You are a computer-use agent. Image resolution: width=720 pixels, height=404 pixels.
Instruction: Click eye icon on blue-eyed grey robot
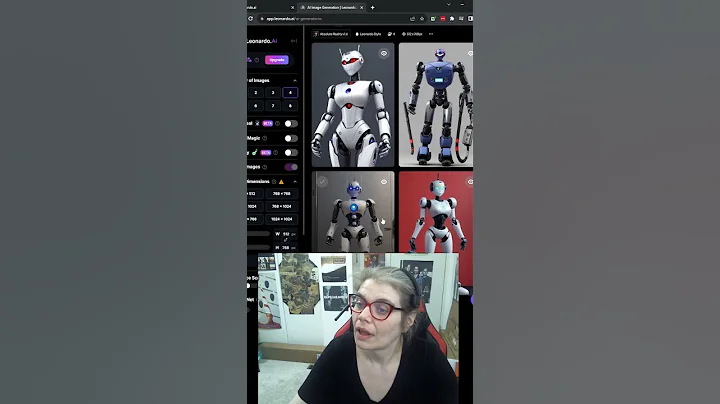coord(384,182)
